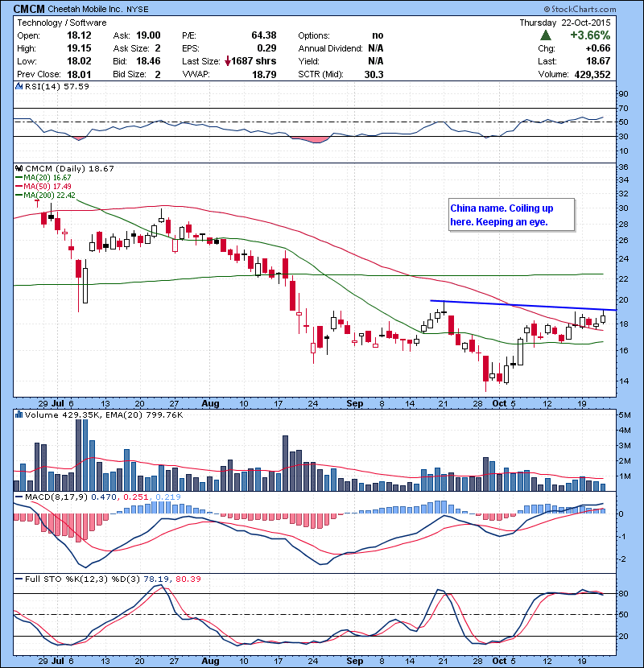Click the Sep label on price chart axis
Screen dimensions: 644x668
click(355, 403)
